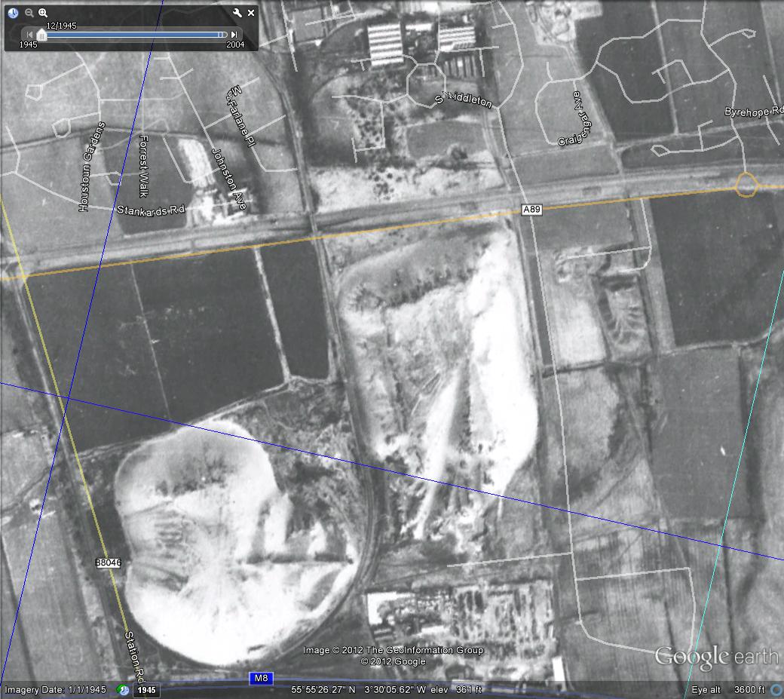Step to previous imagery date

tap(29, 35)
